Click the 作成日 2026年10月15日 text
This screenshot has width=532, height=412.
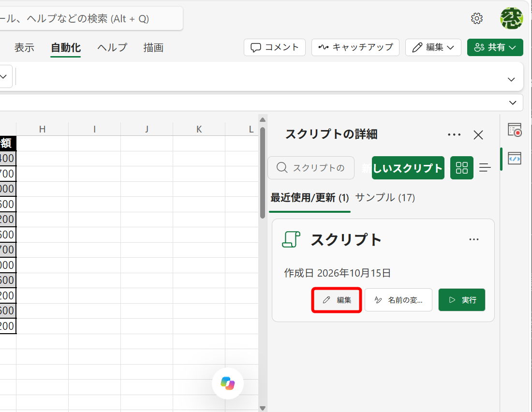coord(337,273)
